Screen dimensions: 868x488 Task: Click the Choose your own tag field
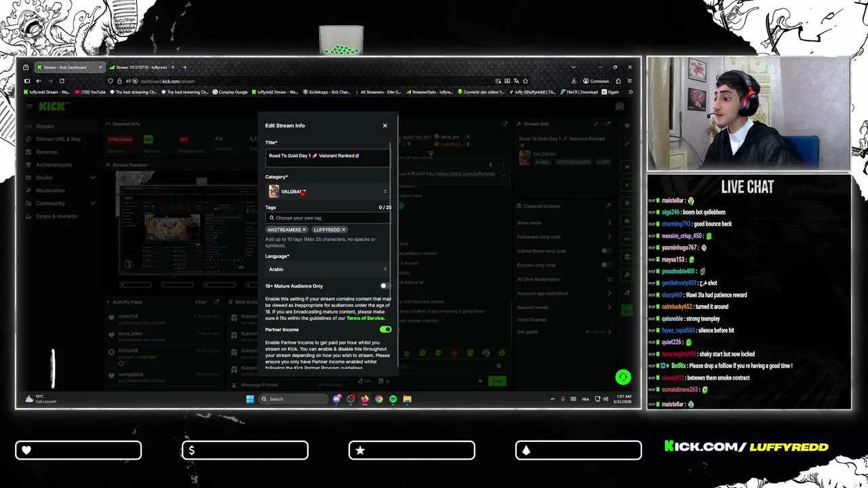328,218
